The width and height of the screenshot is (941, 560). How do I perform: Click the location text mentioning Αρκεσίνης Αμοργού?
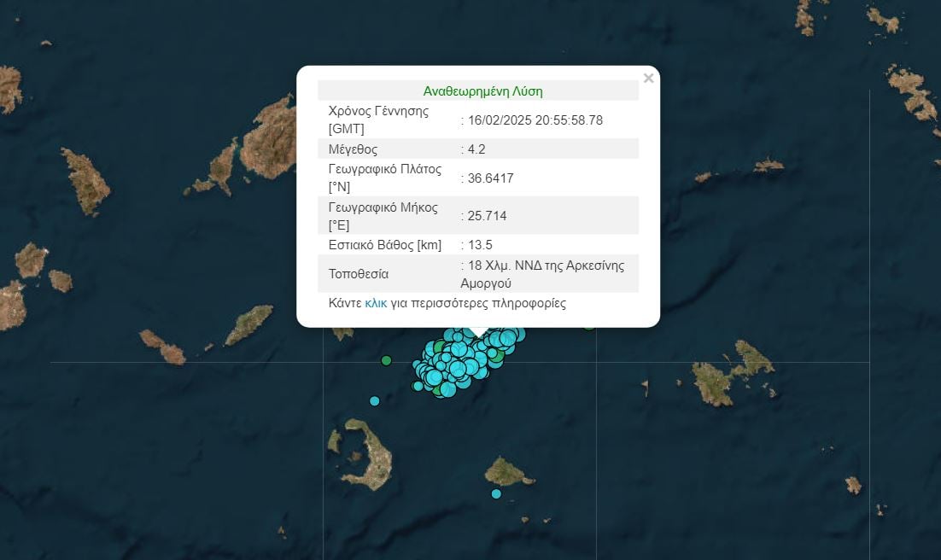[544, 274]
